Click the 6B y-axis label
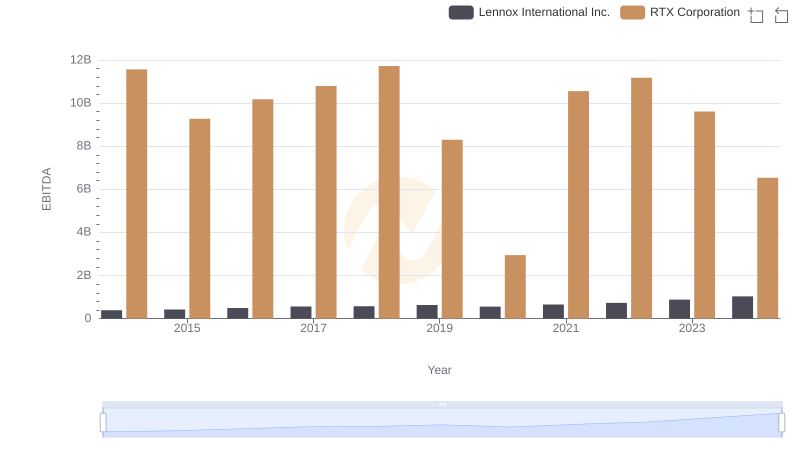This screenshot has height=461, width=800. tap(84, 189)
